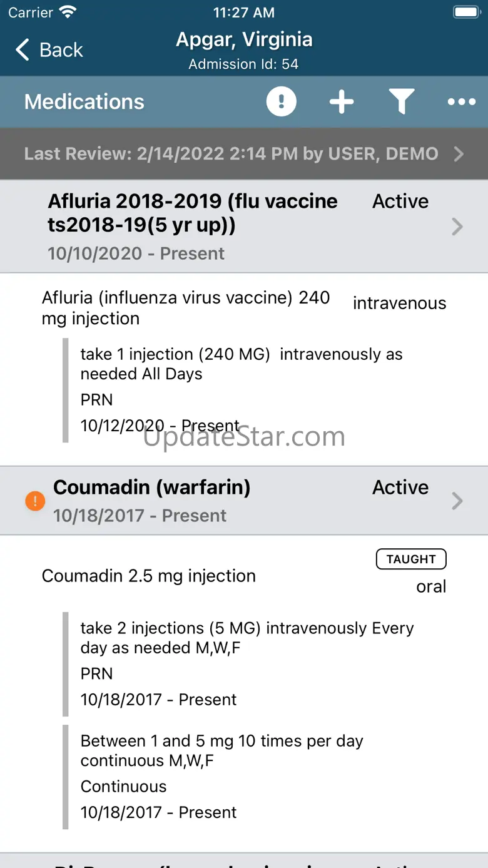Select Afluria 2018-2019 medication header
The image size is (488, 868).
[x=244, y=227]
